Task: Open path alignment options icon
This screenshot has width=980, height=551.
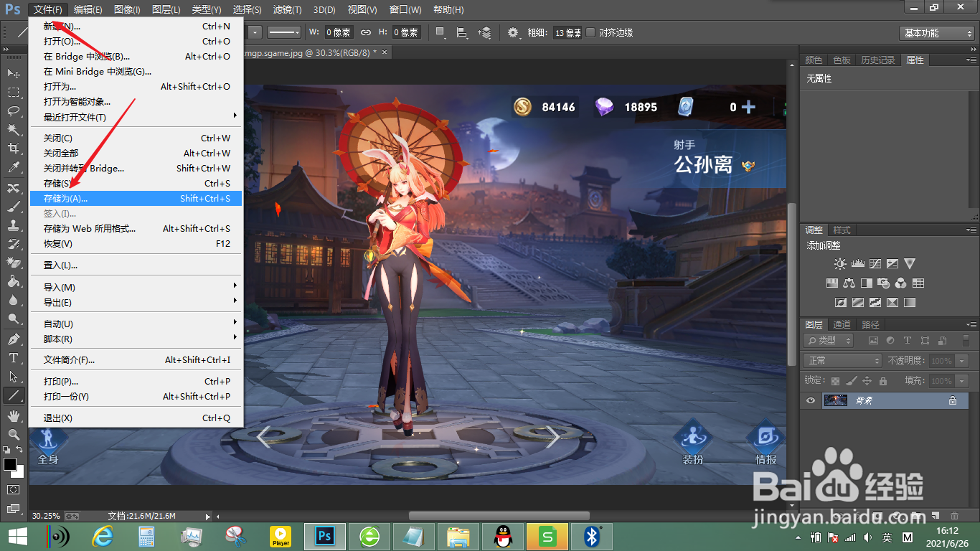Action: (463, 32)
